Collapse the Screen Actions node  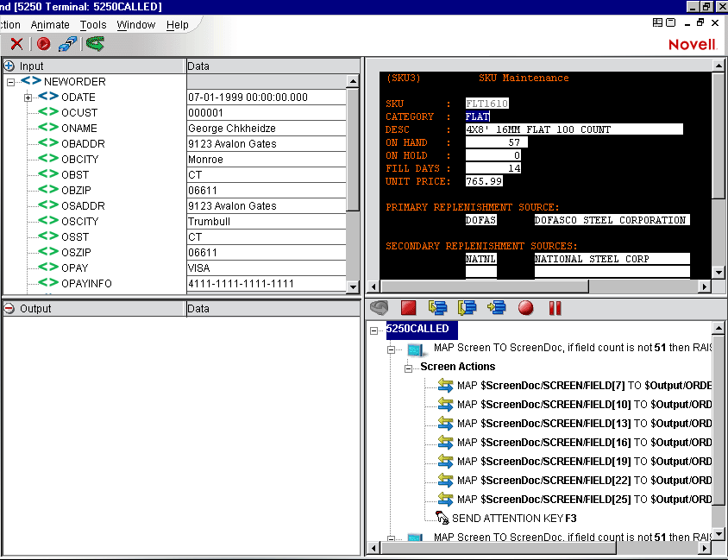pyautogui.click(x=410, y=368)
